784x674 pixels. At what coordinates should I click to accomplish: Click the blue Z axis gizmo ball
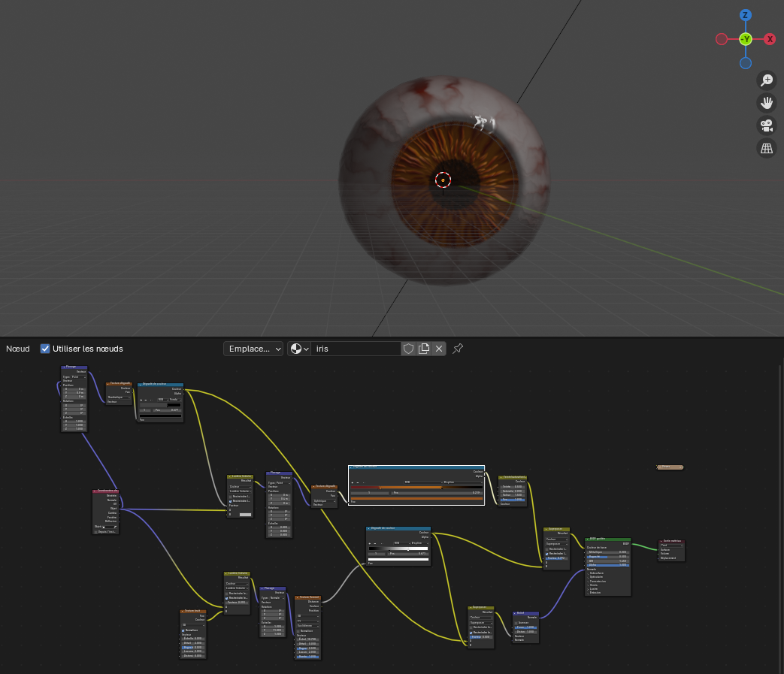[x=745, y=15]
